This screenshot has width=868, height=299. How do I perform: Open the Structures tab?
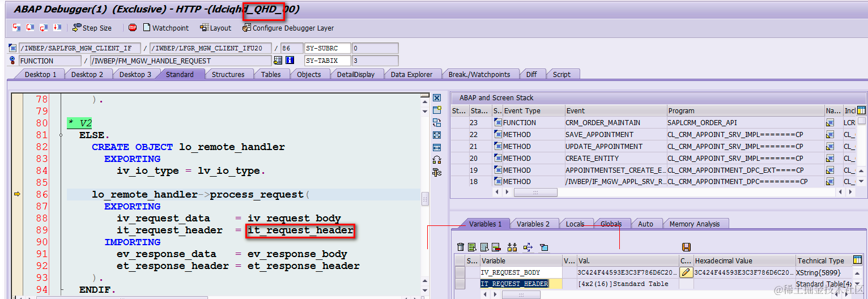228,74
